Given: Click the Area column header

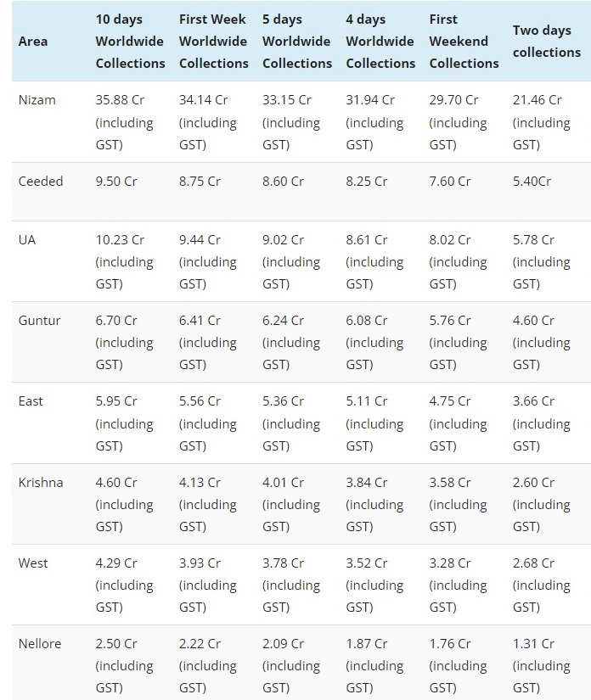Looking at the screenshot, I should 33,41.
